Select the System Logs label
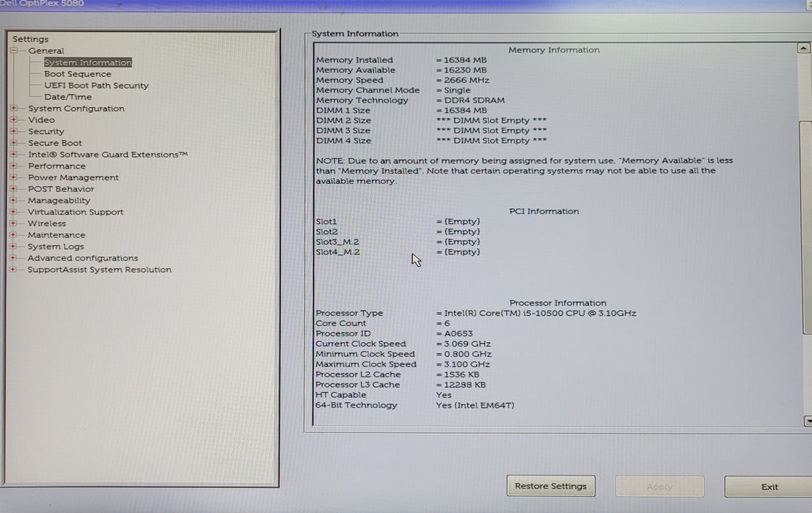 coord(56,247)
